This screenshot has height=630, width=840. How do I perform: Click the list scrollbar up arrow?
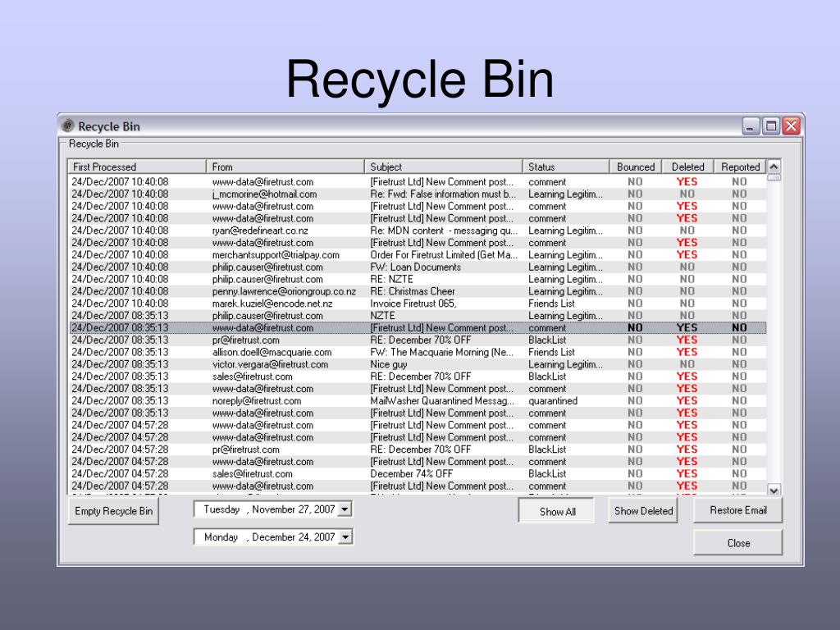tap(774, 166)
